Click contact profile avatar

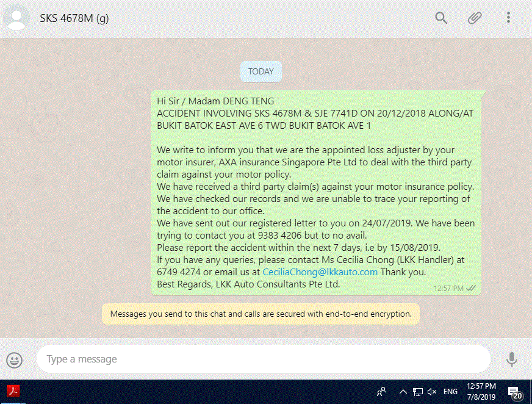pos(16,18)
